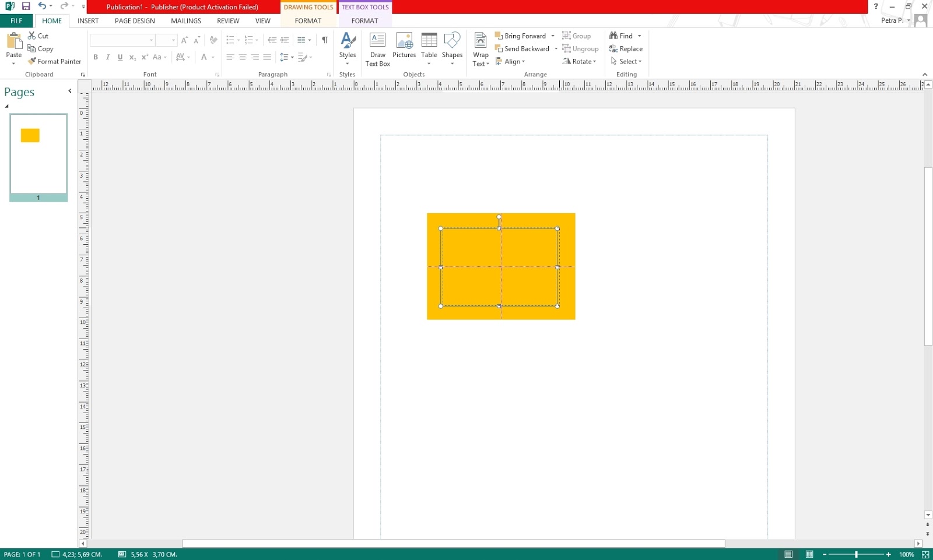This screenshot has width=933, height=560.
Task: Decrease the paragraph indent
Action: [272, 40]
